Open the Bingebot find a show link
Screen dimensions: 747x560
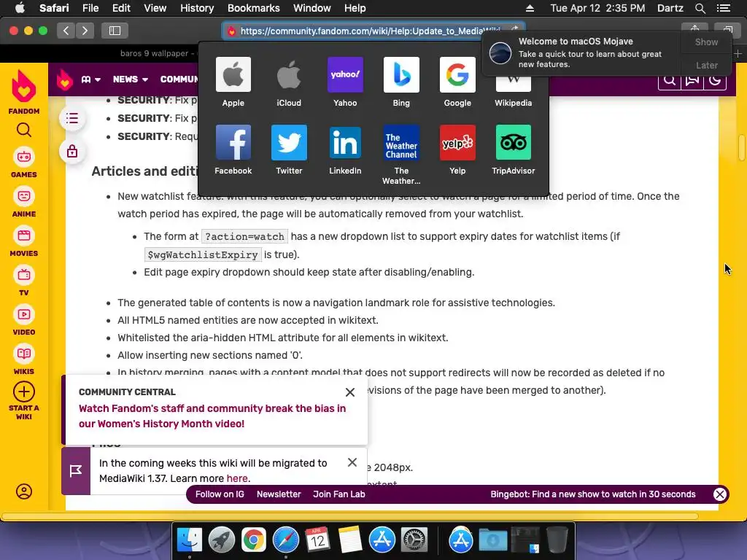(592, 494)
